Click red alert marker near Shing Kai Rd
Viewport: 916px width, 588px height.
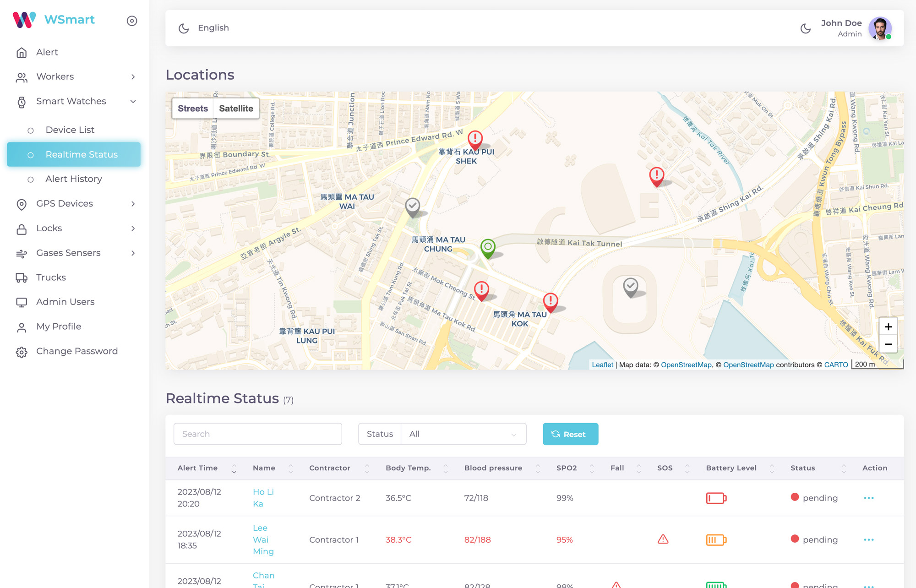pos(657,177)
